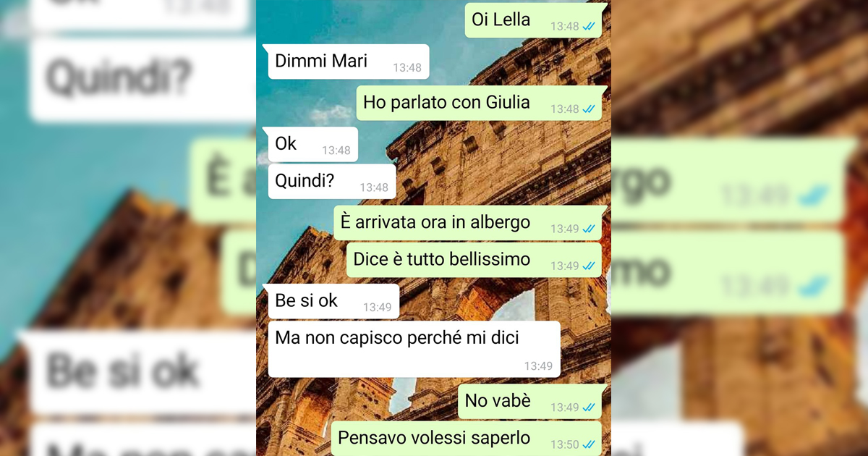Click read receipt ticks on 'Oi Lella'
Screen dimensions: 868x456
[590, 26]
